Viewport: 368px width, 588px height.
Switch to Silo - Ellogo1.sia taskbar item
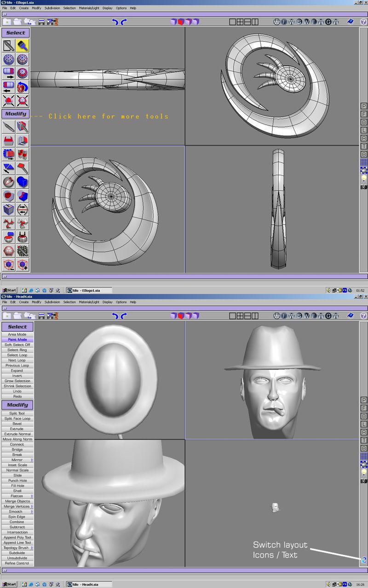tap(89, 290)
